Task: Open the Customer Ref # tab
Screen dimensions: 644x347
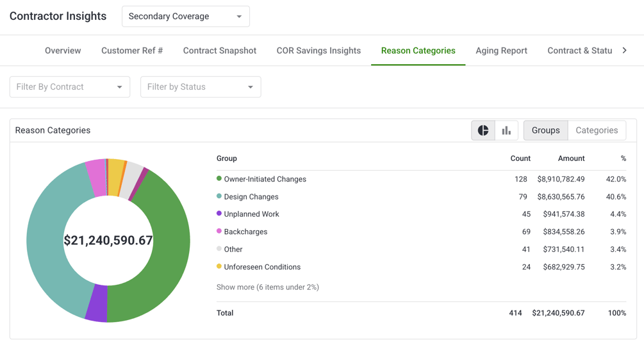Action: [132, 51]
